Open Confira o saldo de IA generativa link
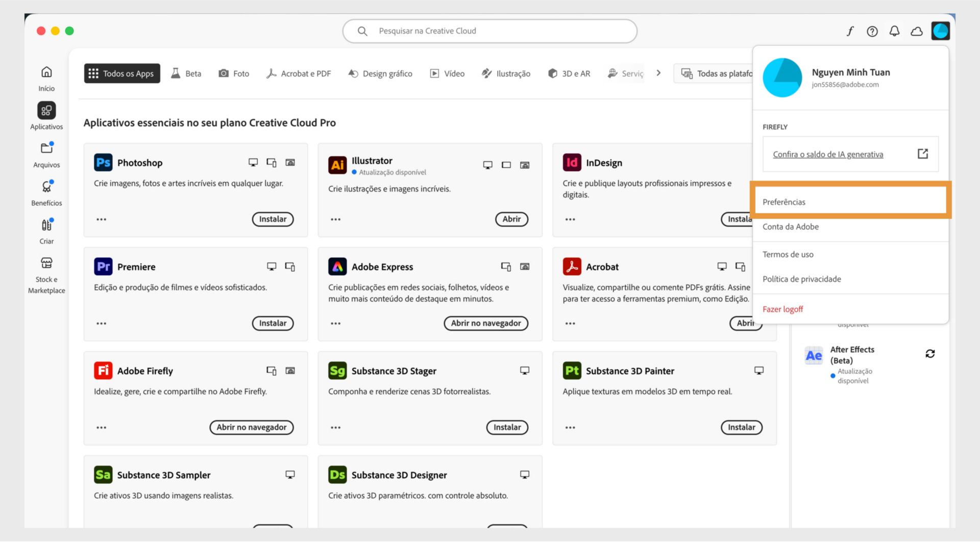Viewport: 980px width, 542px height. coord(827,154)
